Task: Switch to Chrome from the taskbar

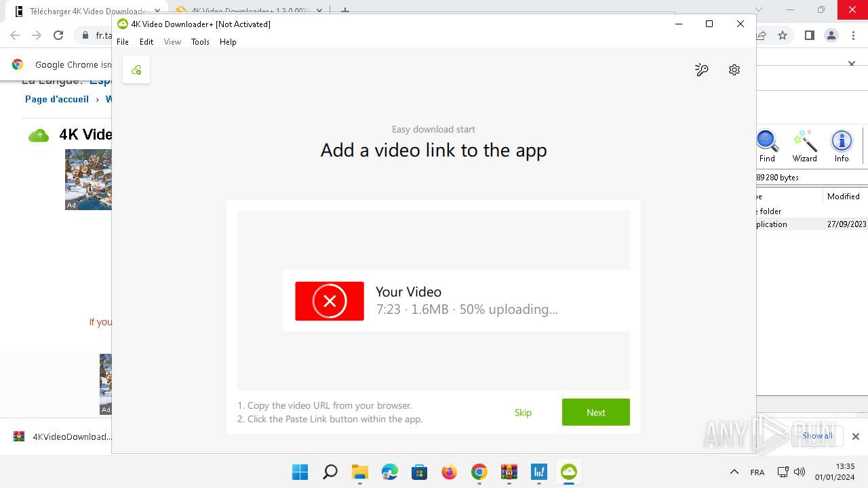Action: (x=479, y=472)
